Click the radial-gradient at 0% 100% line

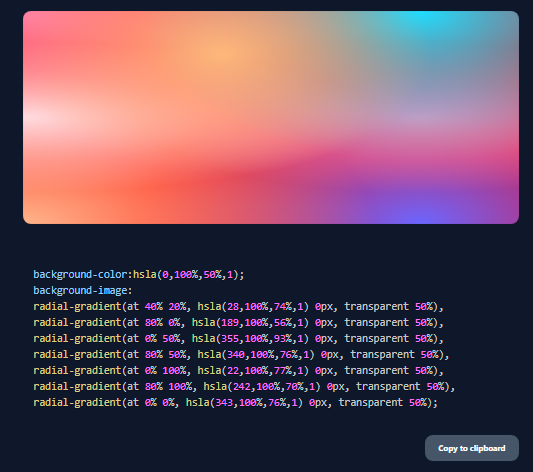click(239, 370)
